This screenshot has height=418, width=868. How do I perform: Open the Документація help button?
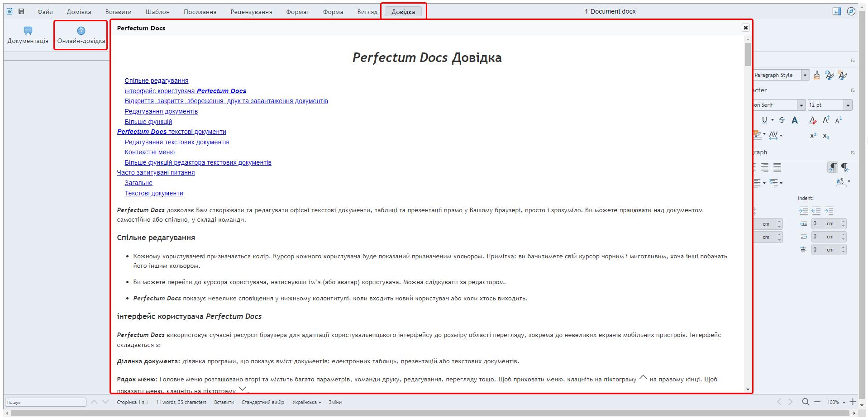click(x=28, y=35)
